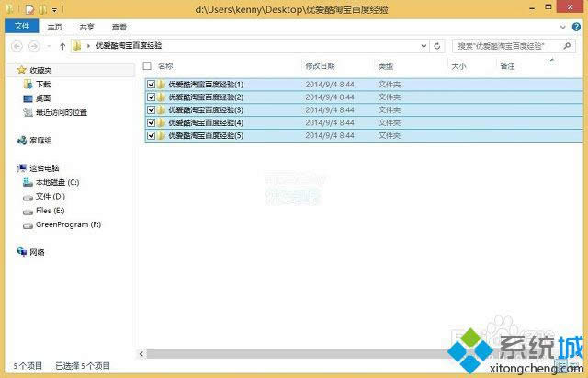Toggle the select-all checkbox in column header

coord(147,65)
